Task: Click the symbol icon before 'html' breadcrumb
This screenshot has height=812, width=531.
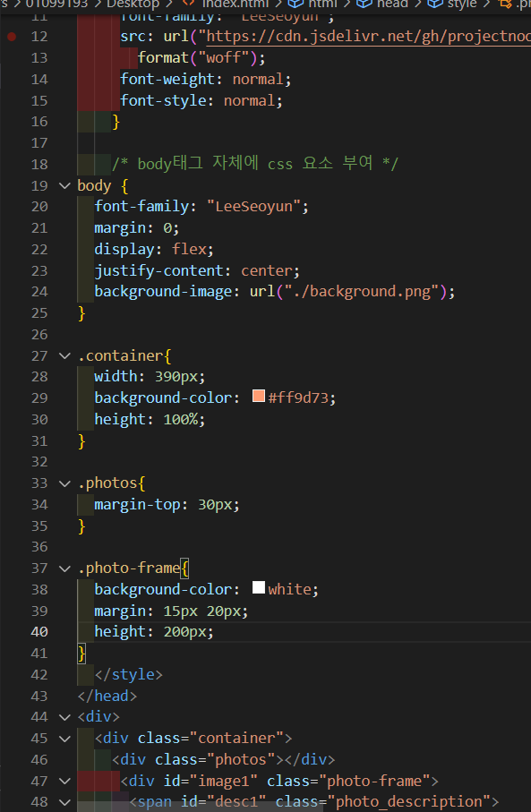Action: click(295, 3)
